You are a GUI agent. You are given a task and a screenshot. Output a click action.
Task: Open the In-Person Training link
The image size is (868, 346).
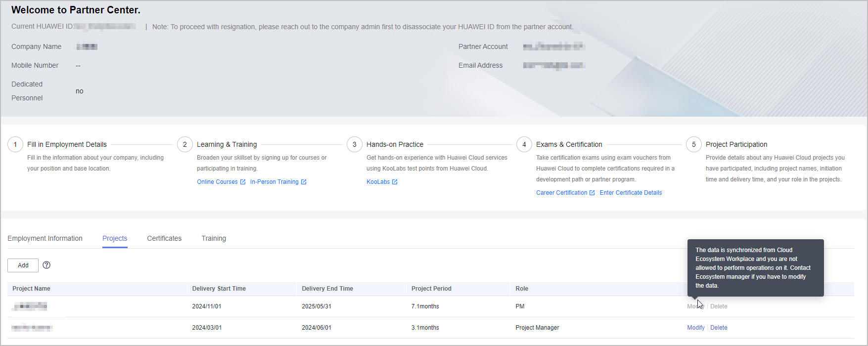tap(274, 182)
